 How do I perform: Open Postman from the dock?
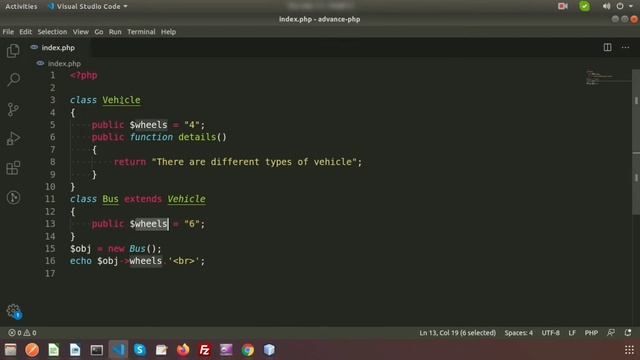point(32,350)
